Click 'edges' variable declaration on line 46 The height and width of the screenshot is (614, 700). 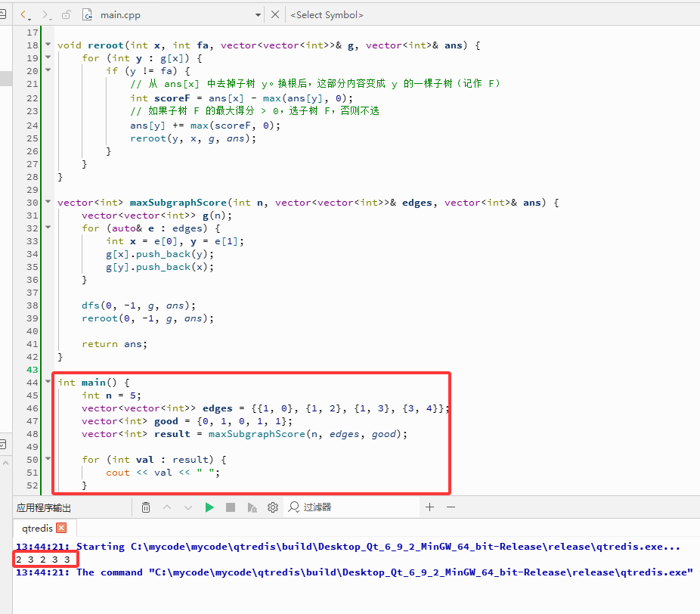coord(218,408)
